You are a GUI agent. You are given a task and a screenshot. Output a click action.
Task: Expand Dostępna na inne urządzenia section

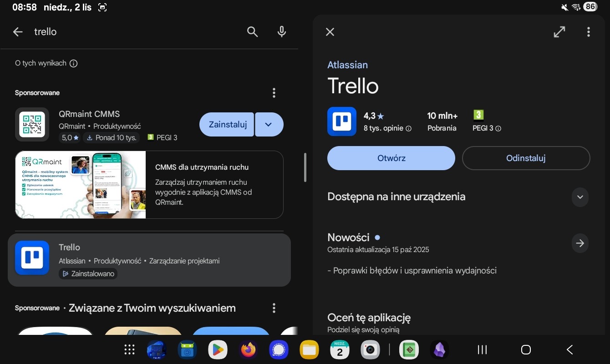[x=579, y=197]
